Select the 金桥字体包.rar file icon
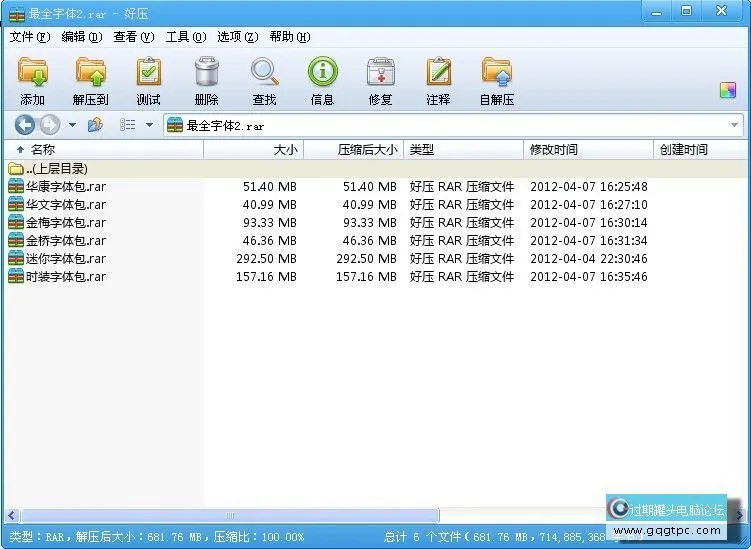This screenshot has height=549, width=751. coord(16,240)
